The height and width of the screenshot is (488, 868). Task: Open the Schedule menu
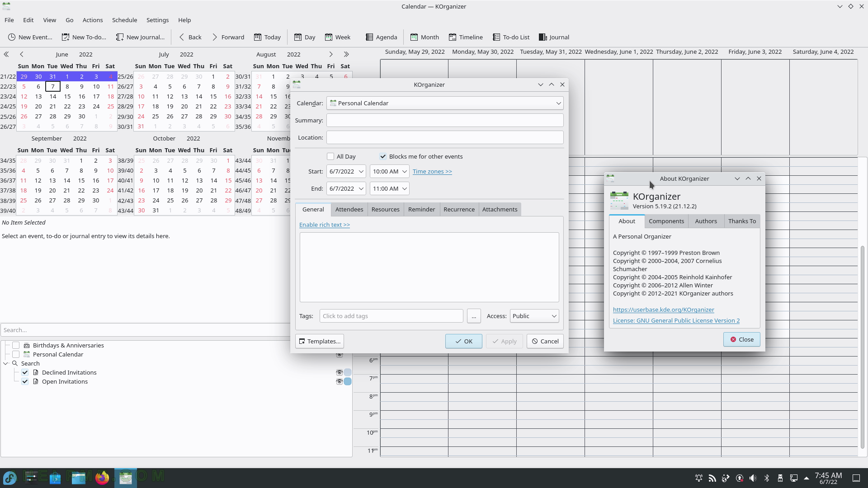124,20
